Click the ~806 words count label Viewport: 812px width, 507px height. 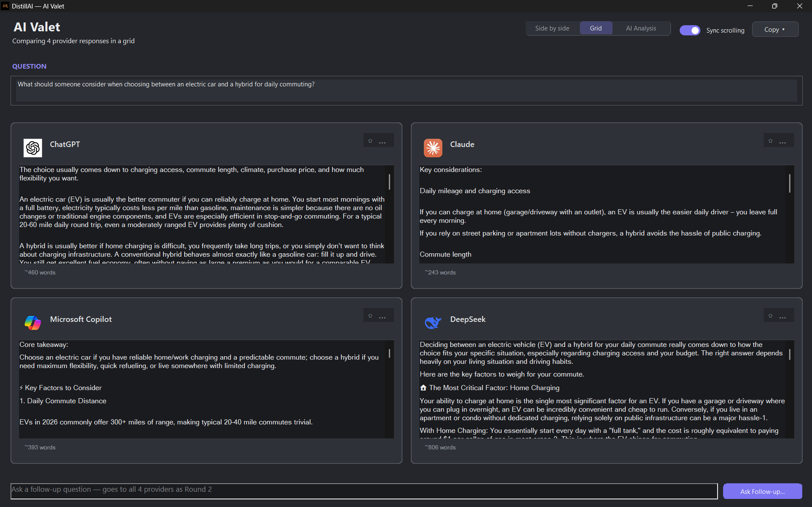point(440,447)
